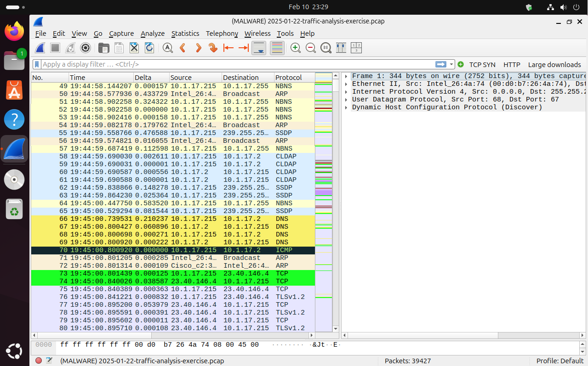This screenshot has height=366, width=588.
Task: Launch Firefox from the dock
Action: click(x=14, y=31)
